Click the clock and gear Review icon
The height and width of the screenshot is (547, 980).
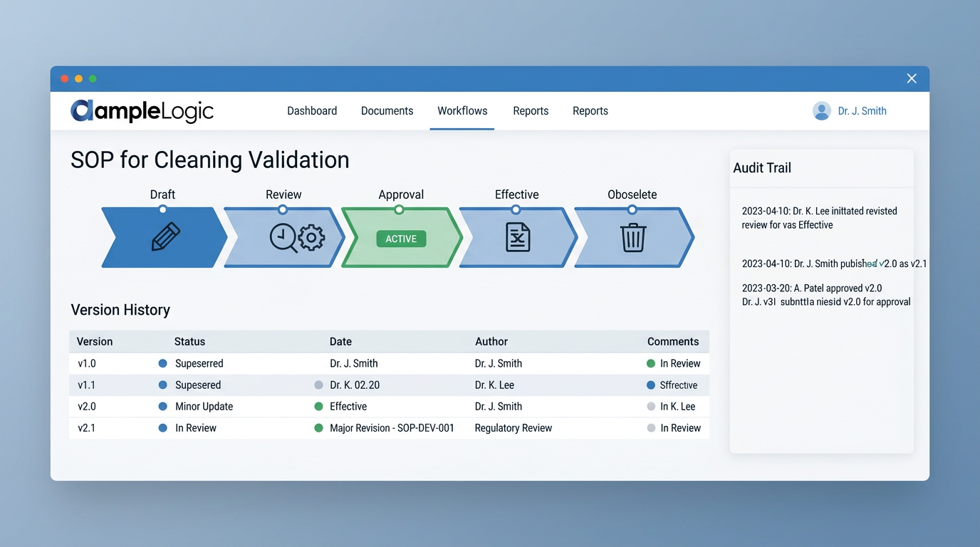(297, 238)
